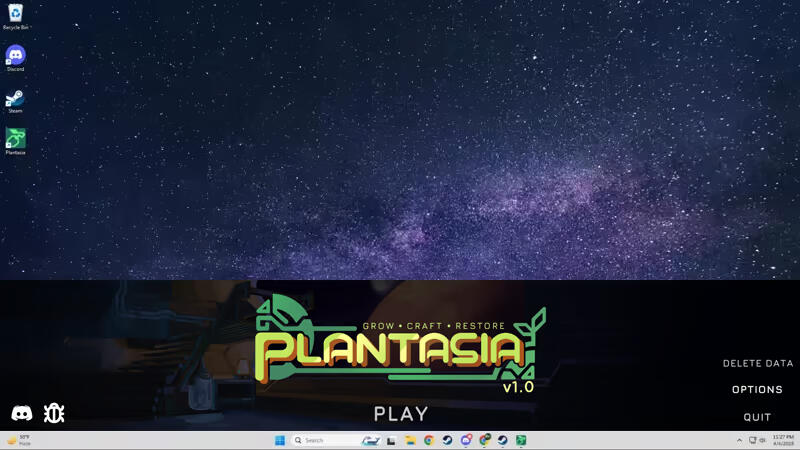Open Steam taskbar icon left of Discord

[447, 440]
